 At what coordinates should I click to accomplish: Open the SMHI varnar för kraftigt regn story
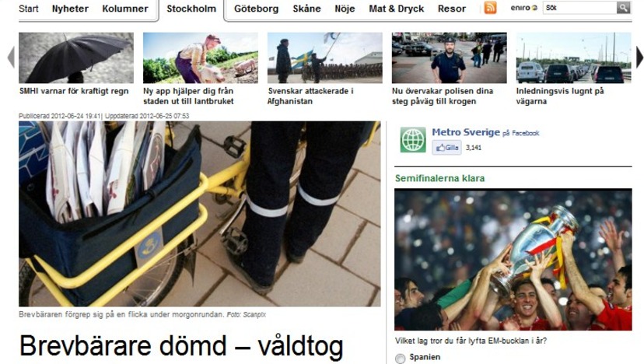[74, 91]
